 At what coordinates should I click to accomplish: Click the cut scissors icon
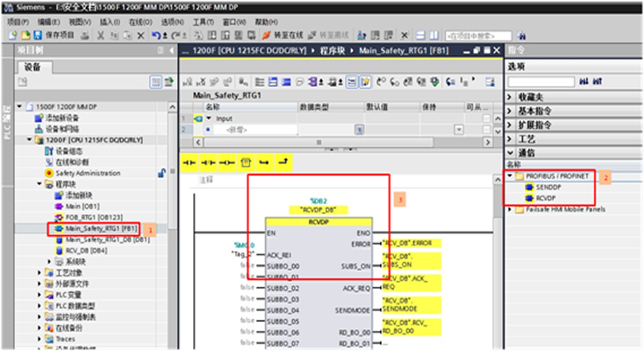point(101,36)
